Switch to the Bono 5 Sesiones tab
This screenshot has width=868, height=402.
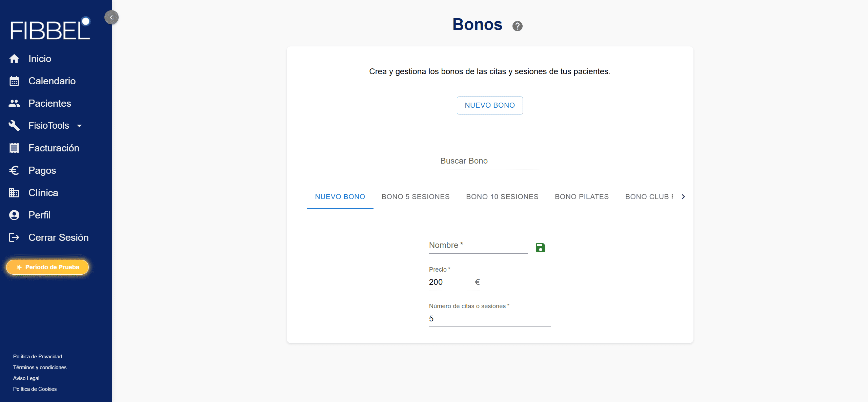point(415,197)
